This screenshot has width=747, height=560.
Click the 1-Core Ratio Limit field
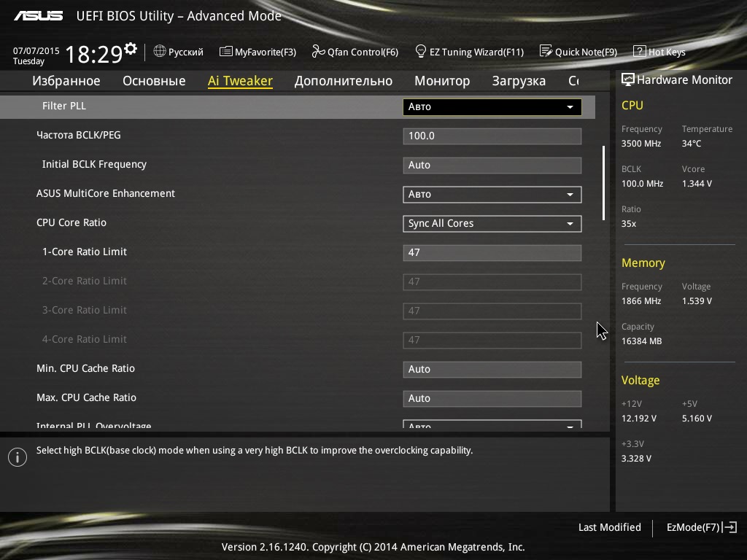pyautogui.click(x=492, y=252)
